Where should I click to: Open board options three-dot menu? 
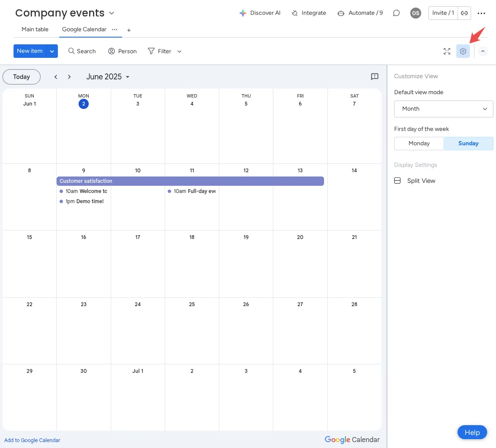pyautogui.click(x=481, y=13)
